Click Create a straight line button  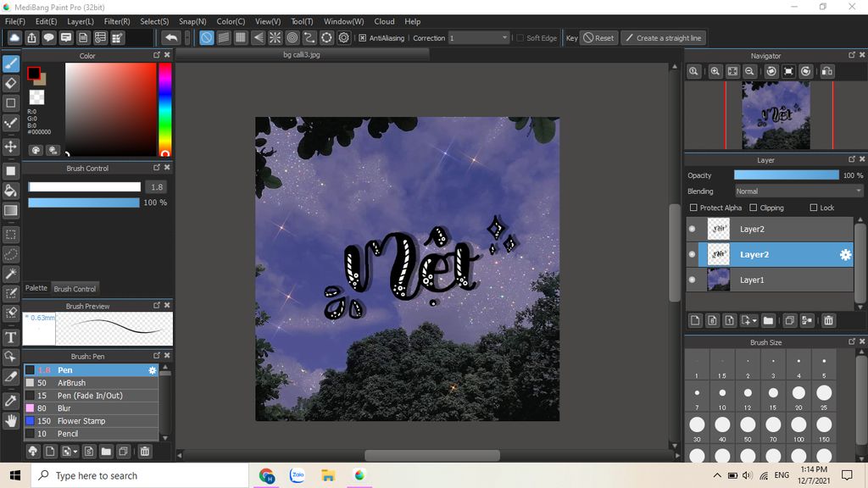663,38
